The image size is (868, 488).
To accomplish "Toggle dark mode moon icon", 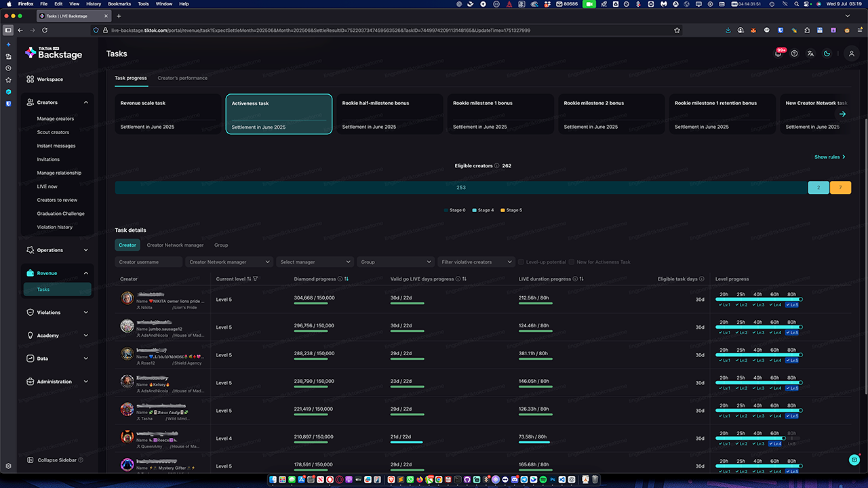I will click(x=827, y=54).
